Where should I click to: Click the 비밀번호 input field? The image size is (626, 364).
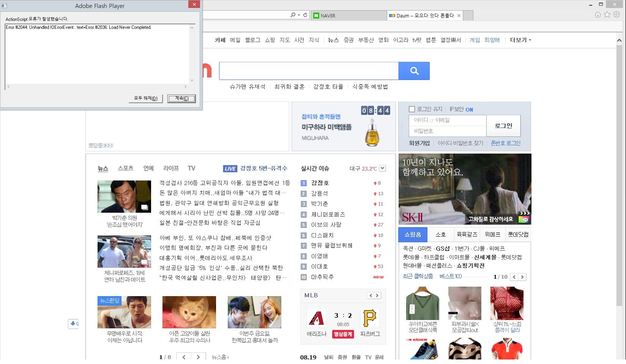coord(448,131)
